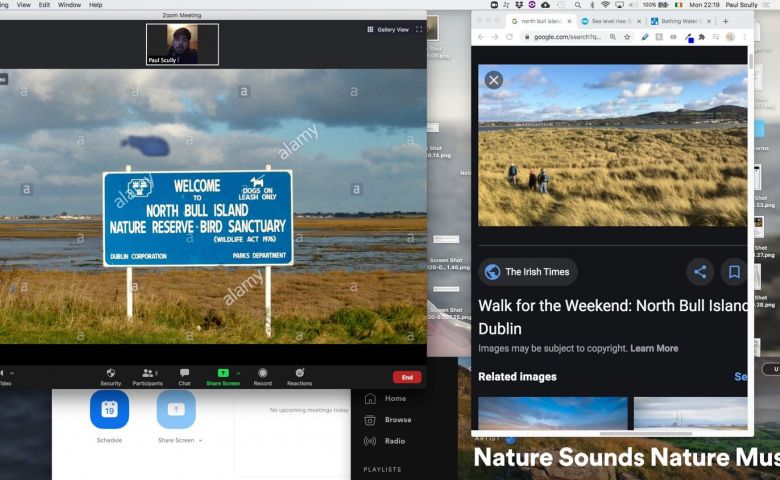Click the Learn More copyright link
The height and width of the screenshot is (480, 780).
654,348
